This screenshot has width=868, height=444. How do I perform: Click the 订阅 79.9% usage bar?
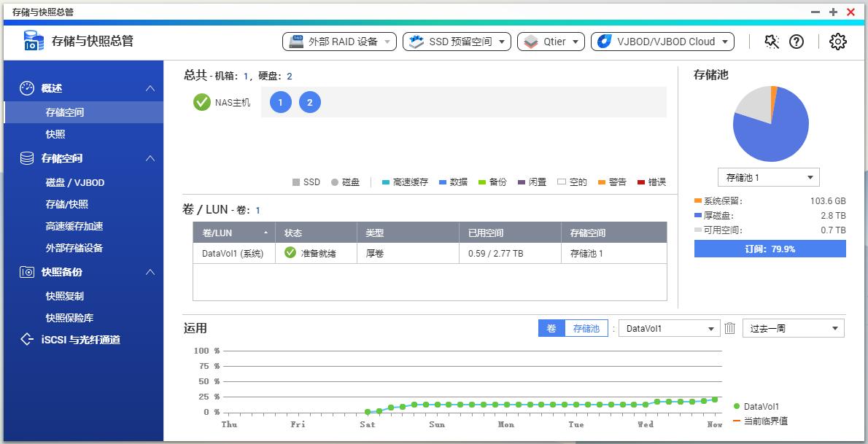point(770,249)
